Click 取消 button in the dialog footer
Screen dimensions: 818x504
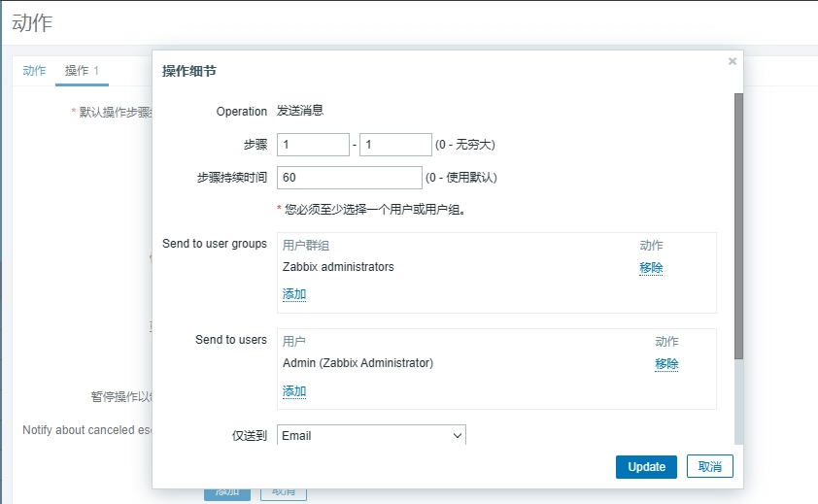coord(709,467)
